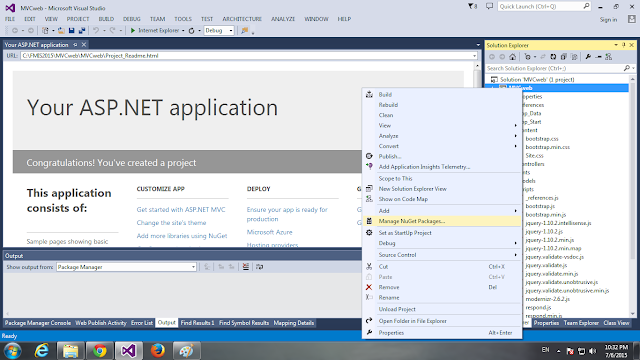Click the Windows Start button
Screen dimensions: 640x360
13,351
